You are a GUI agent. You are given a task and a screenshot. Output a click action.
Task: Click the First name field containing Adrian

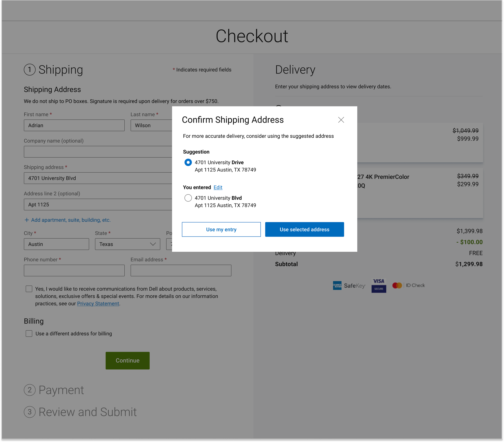74,125
